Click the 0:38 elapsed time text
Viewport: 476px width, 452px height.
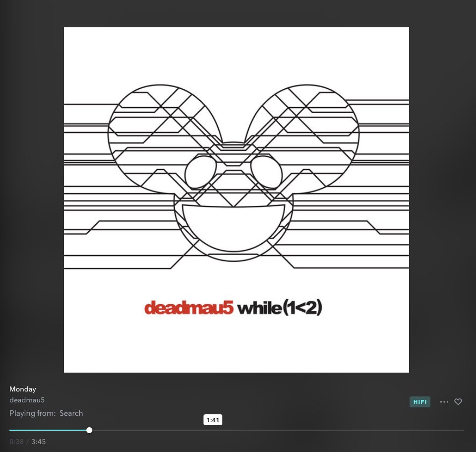click(16, 442)
